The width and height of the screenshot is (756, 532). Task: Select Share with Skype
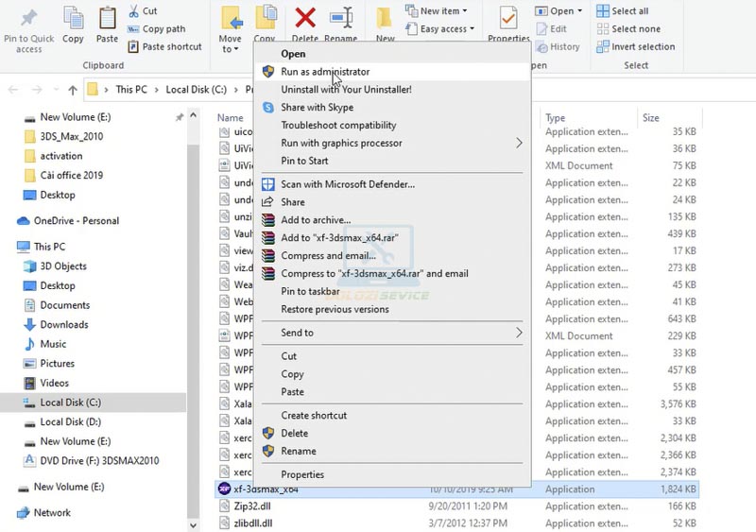[392, 108]
